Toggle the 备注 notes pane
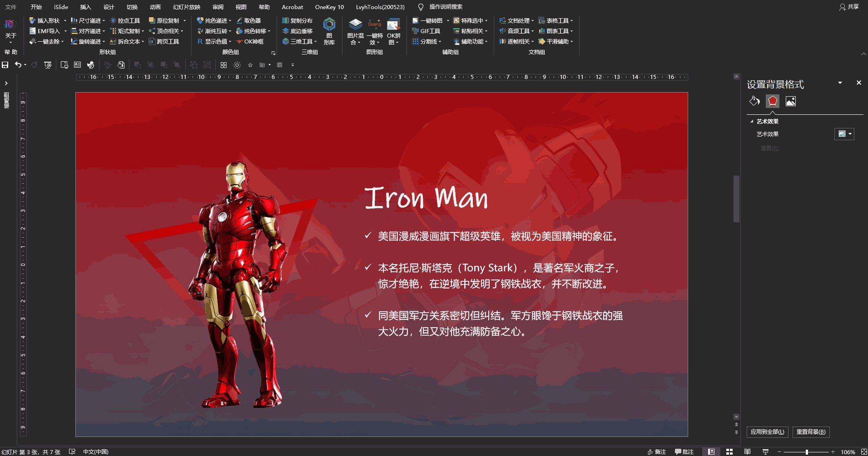868x456 pixels. (x=657, y=451)
